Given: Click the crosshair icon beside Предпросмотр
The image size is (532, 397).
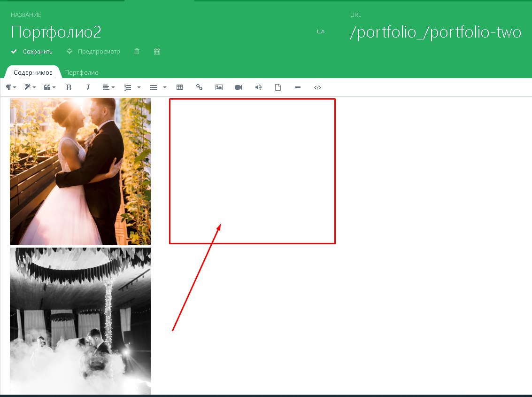Looking at the screenshot, I should (x=69, y=51).
